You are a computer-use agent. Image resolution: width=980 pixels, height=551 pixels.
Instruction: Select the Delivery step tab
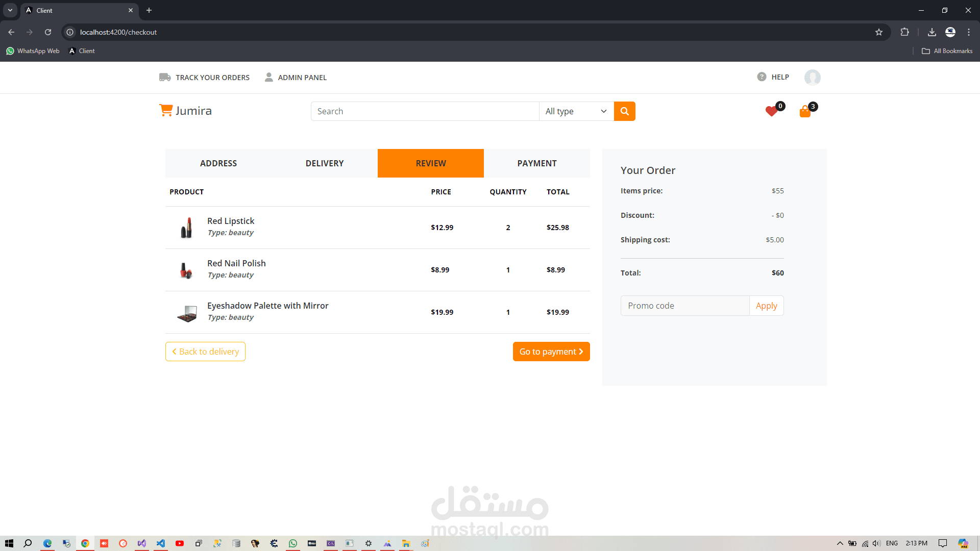point(325,163)
